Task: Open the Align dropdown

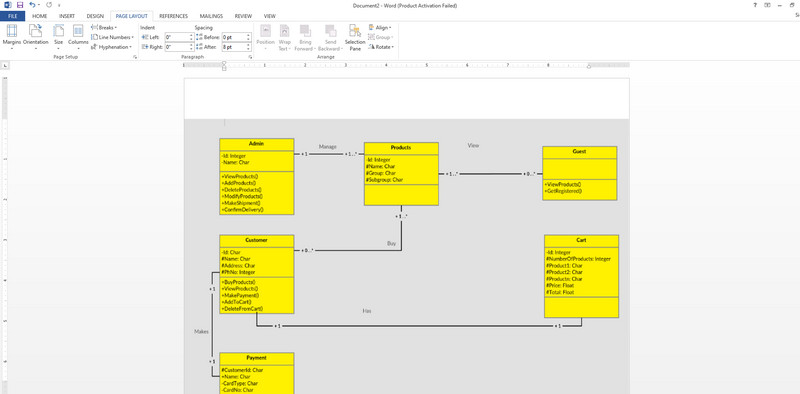Action: (x=380, y=28)
